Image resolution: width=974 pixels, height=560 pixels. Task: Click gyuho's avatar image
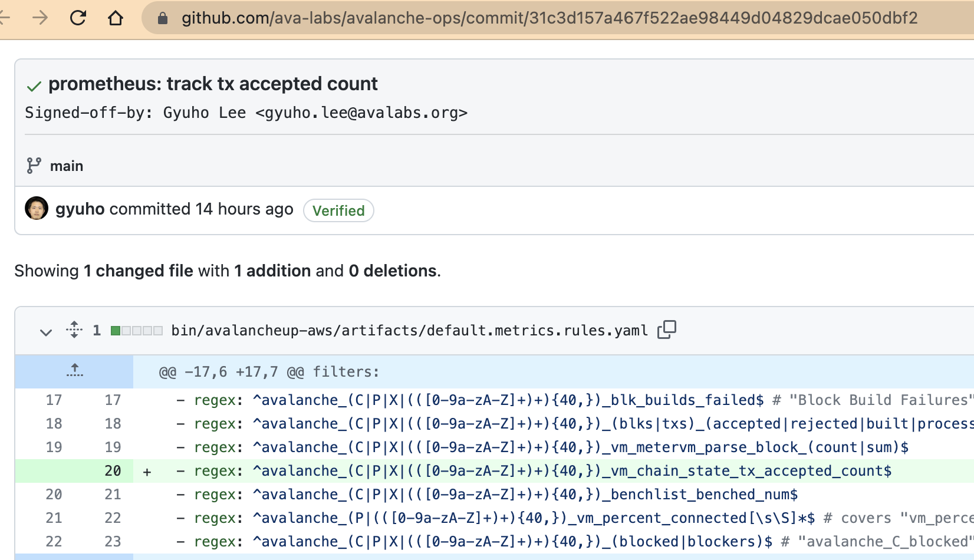click(37, 209)
